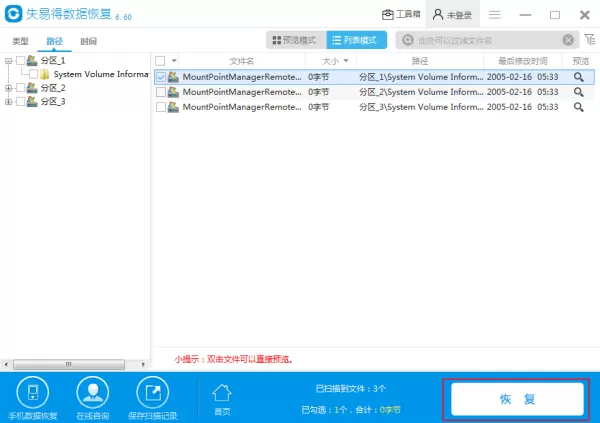Image resolution: width=600 pixels, height=423 pixels.
Task: Click 已扫描到文件:3个 status text
Action: [x=351, y=389]
